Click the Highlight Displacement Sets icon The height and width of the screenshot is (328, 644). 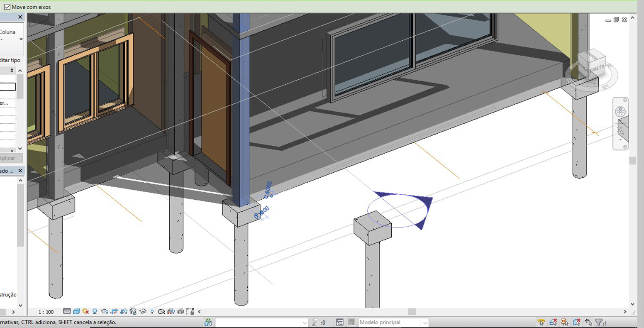pos(181,311)
